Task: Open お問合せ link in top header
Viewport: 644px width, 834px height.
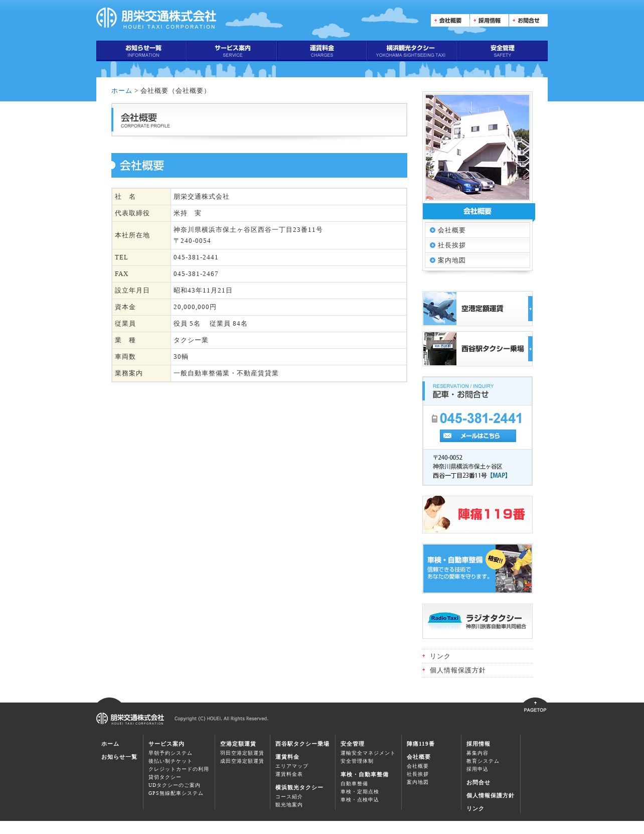Action: point(528,21)
